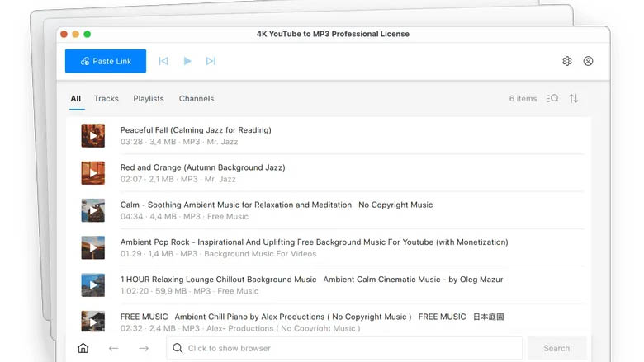Switch to the Tracks tab

pyautogui.click(x=107, y=99)
